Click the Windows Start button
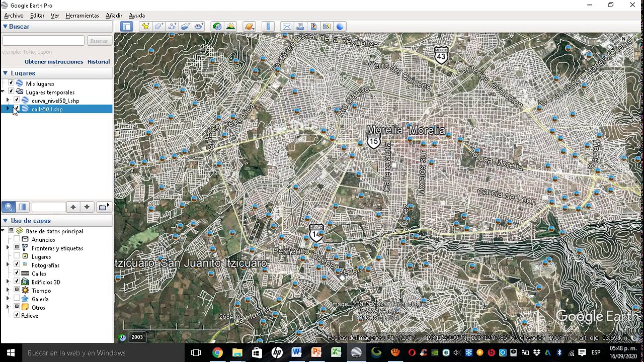 pos(11,352)
